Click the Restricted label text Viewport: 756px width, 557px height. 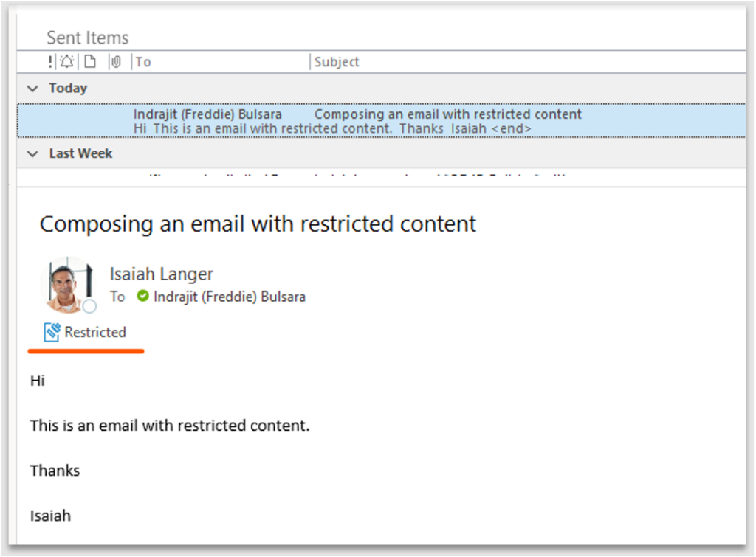(95, 333)
